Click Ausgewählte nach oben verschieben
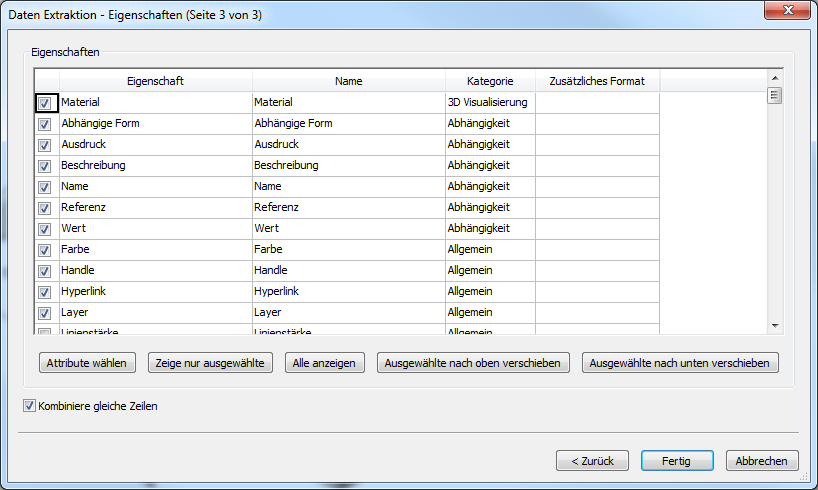 pyautogui.click(x=474, y=363)
